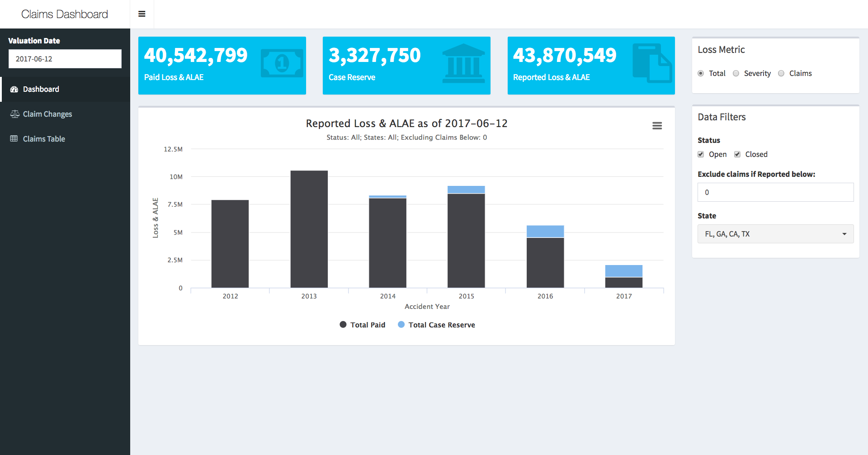Uncheck the Closed status checkbox
Screen dimensions: 868x455
pyautogui.click(x=737, y=154)
